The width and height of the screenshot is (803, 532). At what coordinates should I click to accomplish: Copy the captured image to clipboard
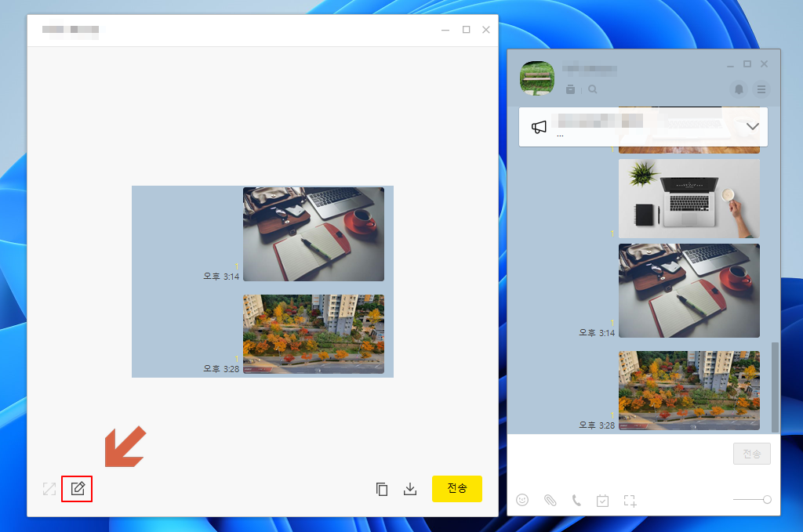point(382,489)
